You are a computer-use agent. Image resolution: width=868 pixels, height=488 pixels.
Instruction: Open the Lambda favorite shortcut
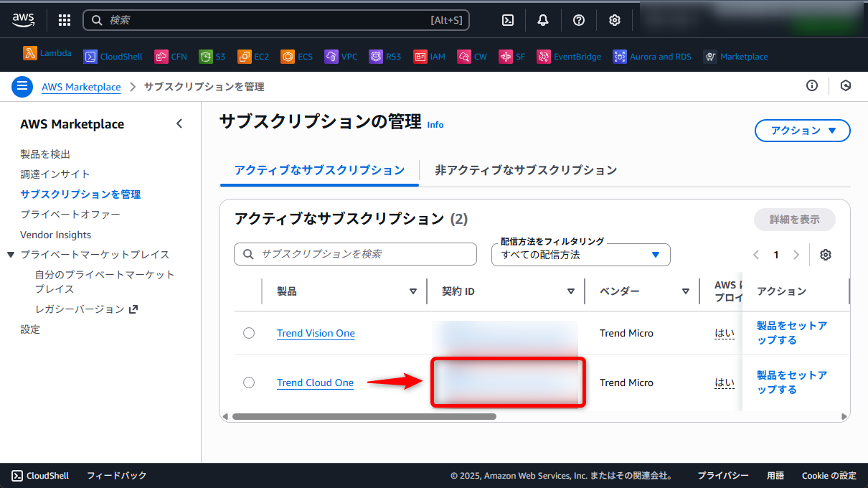(x=47, y=54)
